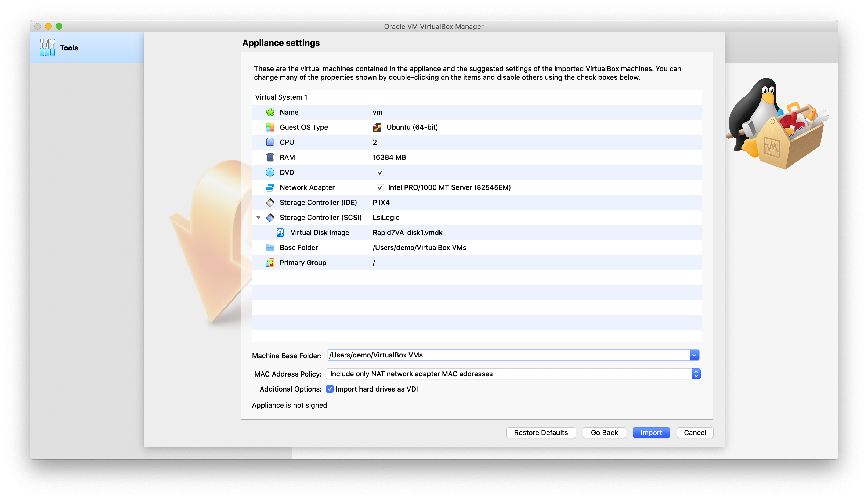The width and height of the screenshot is (868, 499).
Task: Click the Base Folder icon
Action: 270,248
